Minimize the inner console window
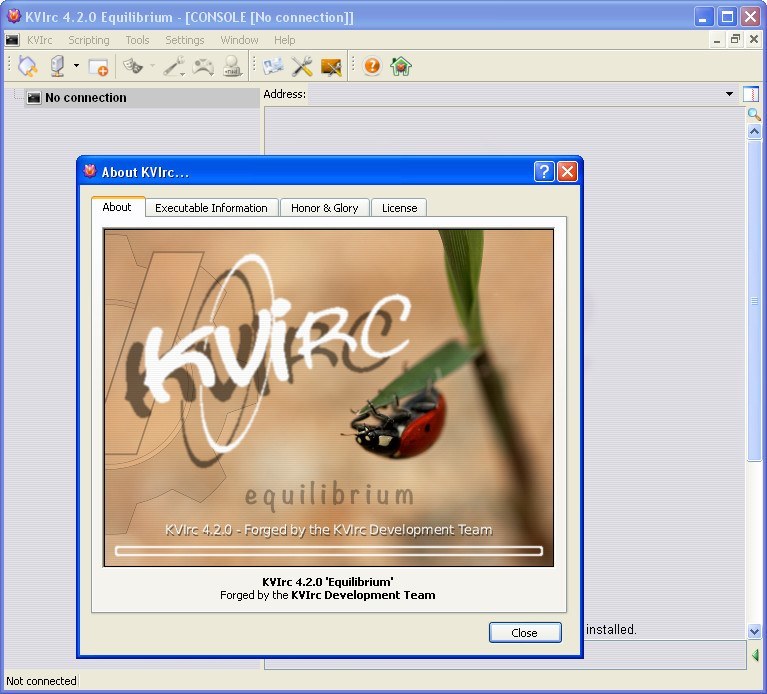 (x=717, y=40)
